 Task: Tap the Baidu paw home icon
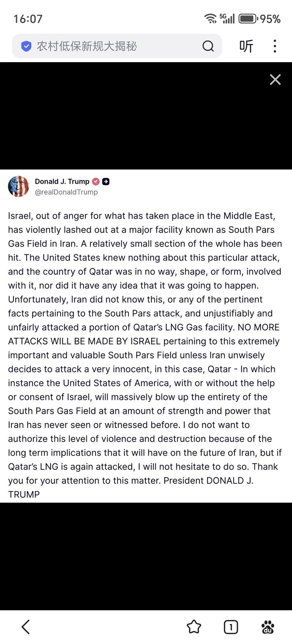[x=268, y=627]
